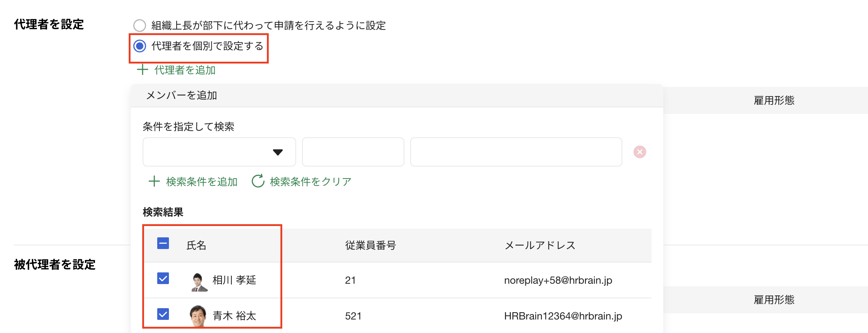Open the search condition type dropdown

(x=219, y=152)
